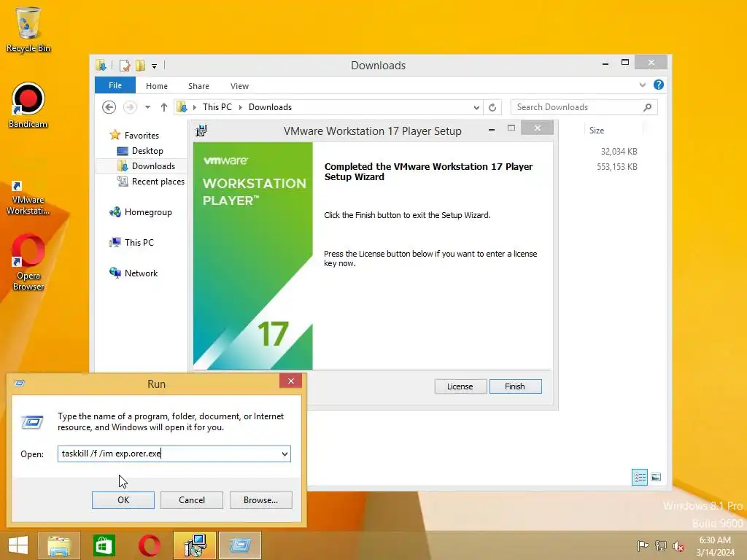747x560 pixels.
Task: Click This PC in address breadcrumb
Action: (x=217, y=107)
